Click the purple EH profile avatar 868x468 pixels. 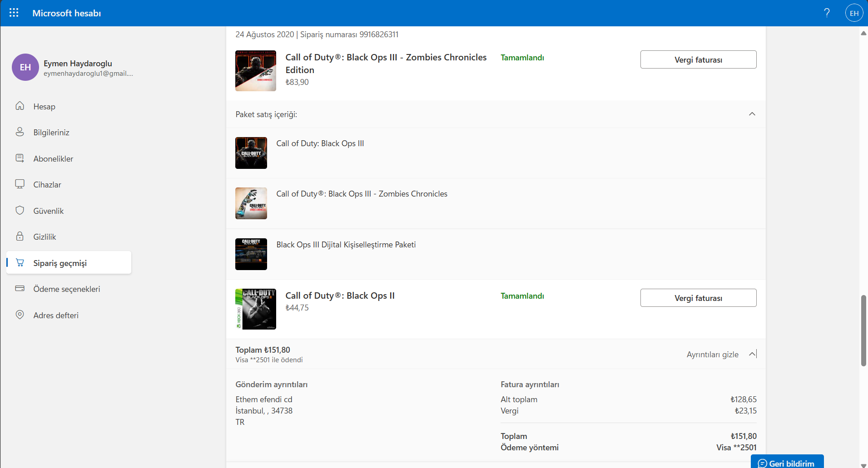(x=25, y=67)
